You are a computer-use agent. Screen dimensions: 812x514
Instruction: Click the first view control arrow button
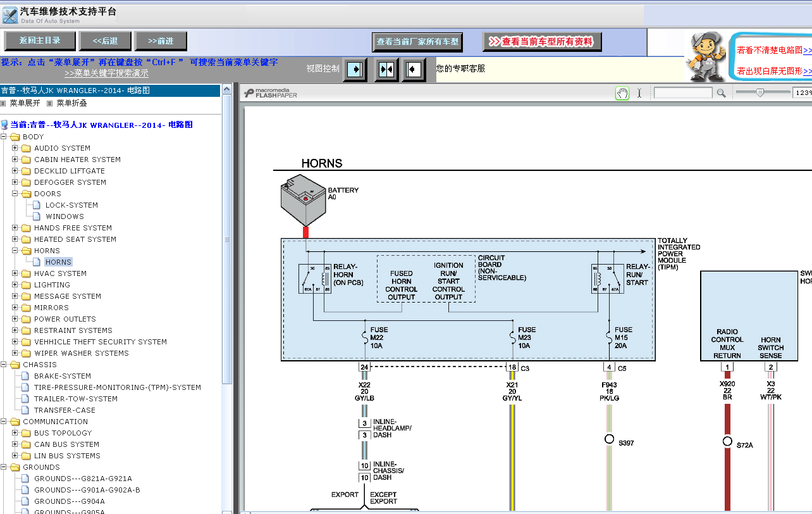click(355, 69)
